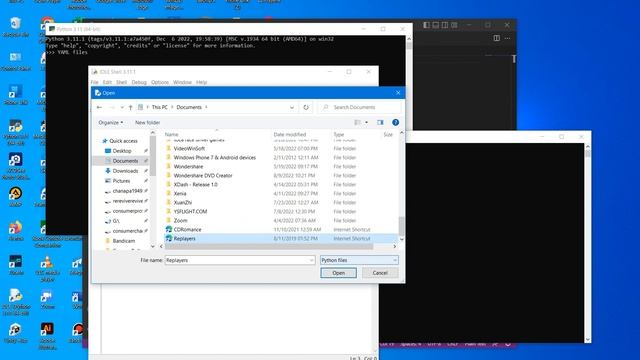This screenshot has height=360, width=640.
Task: Create a New folder
Action: tap(147, 122)
